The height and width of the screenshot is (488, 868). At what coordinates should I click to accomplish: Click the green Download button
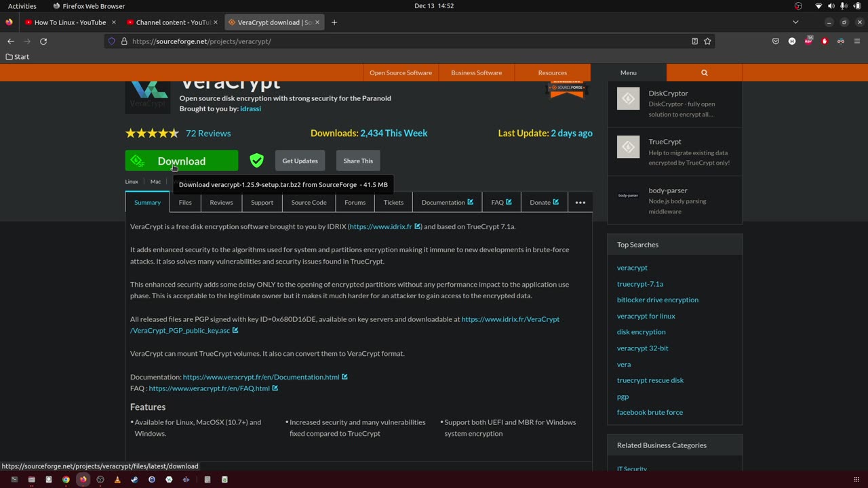(x=182, y=161)
